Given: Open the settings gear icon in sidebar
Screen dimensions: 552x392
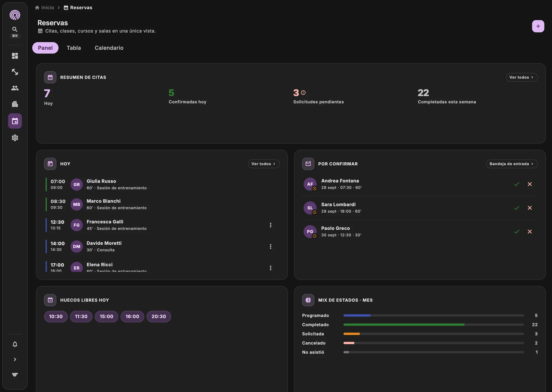Looking at the screenshot, I should tap(15, 138).
